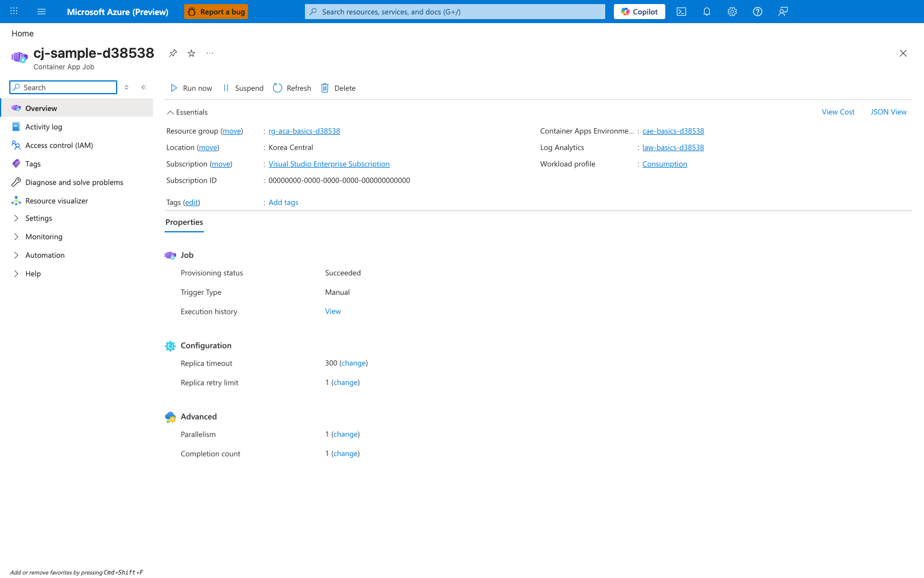Collapse the Essentials section

[187, 112]
